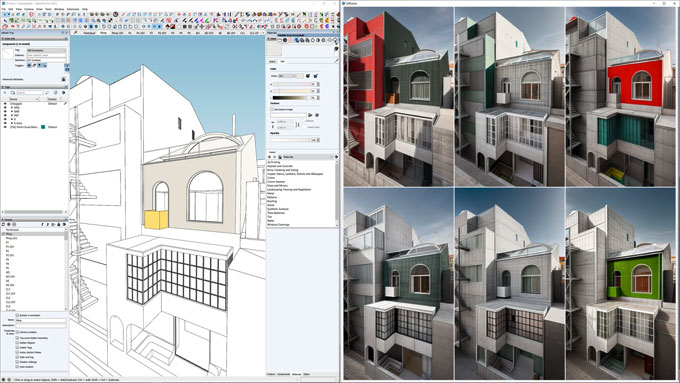The width and height of the screenshot is (680, 383).
Task: Select the yellow box in the model viewport
Action: point(156,219)
